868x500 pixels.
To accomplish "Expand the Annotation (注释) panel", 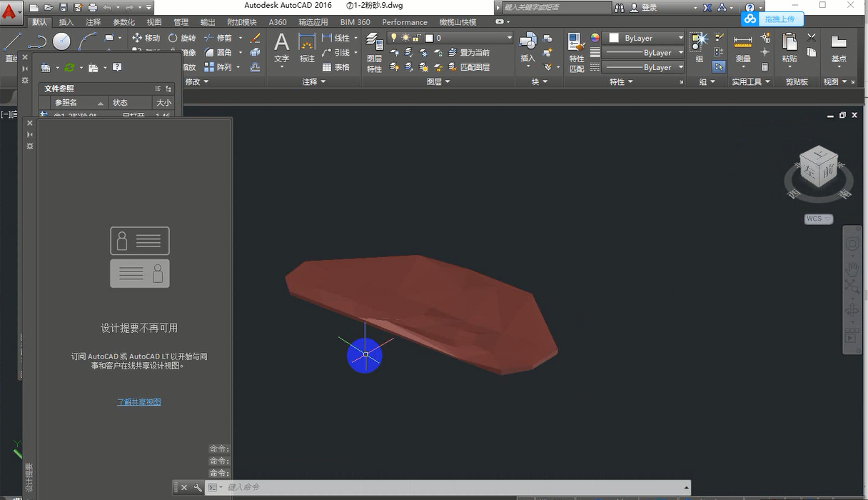I will point(313,82).
